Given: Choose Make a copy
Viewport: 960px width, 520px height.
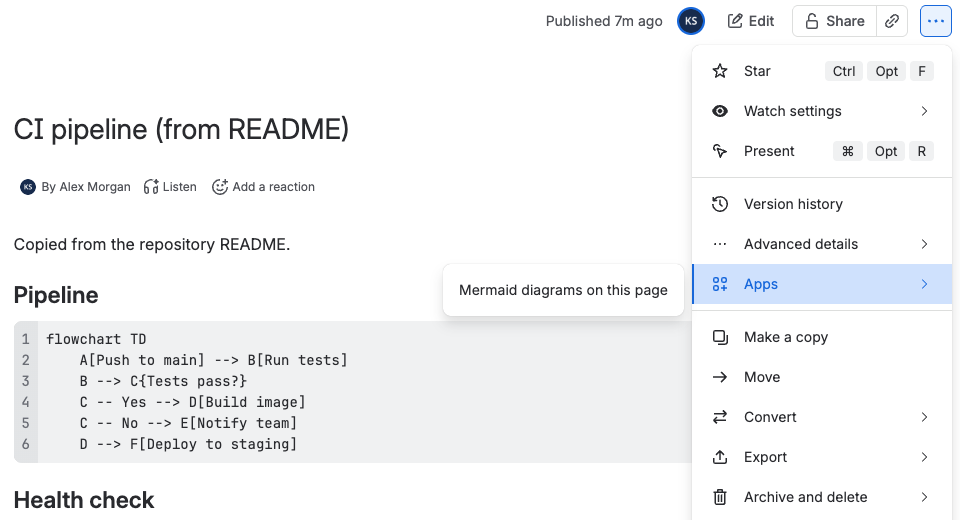Looking at the screenshot, I should (822, 337).
